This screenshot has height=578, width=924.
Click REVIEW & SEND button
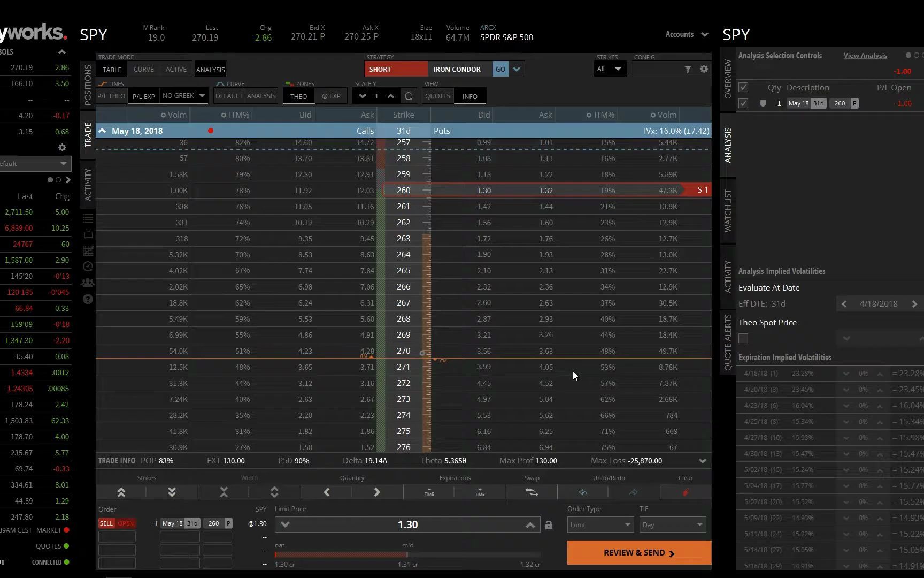(639, 553)
